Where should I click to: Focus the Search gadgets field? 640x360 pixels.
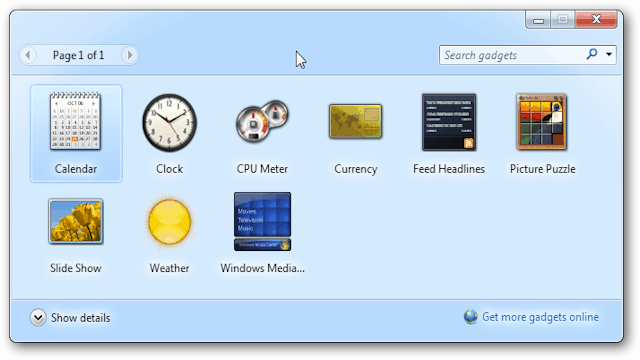click(512, 55)
